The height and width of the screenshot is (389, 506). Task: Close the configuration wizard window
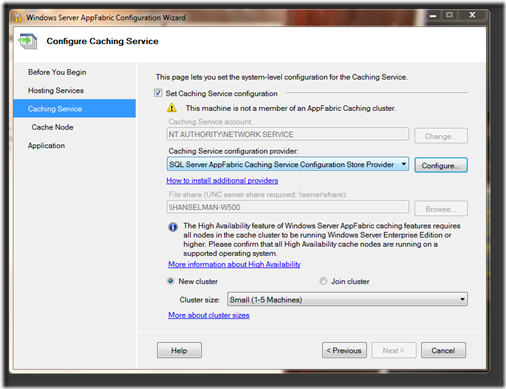[x=472, y=15]
